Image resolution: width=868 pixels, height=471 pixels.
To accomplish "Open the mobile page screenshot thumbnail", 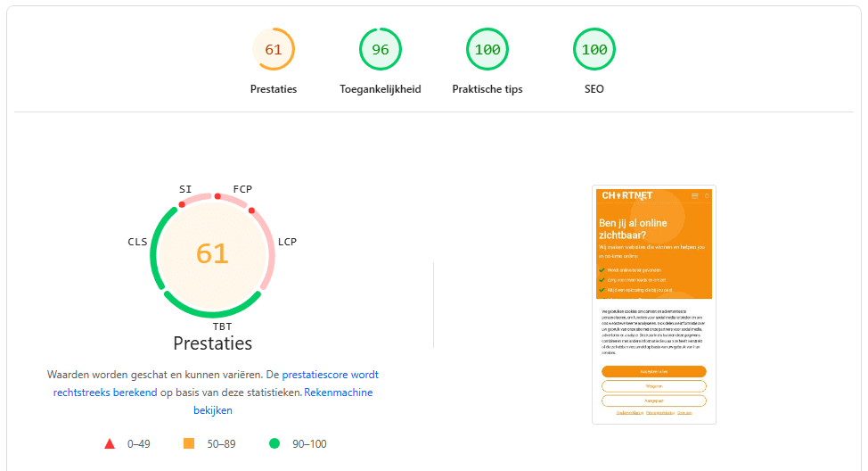I will tap(653, 304).
